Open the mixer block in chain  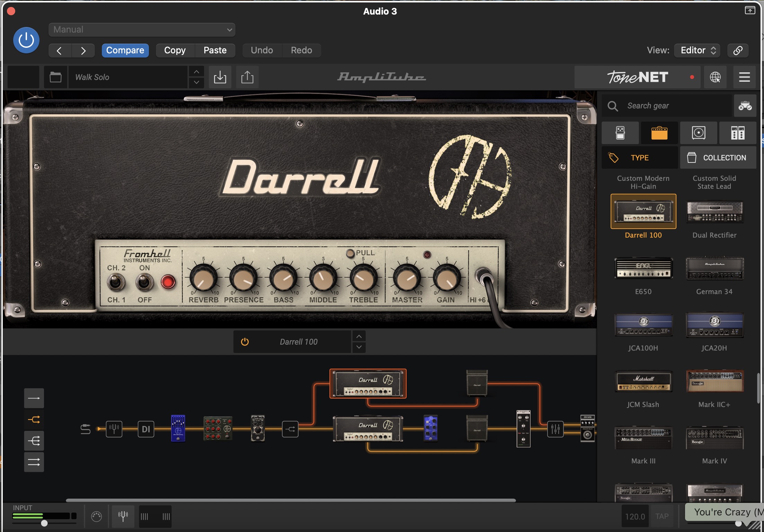[555, 429]
